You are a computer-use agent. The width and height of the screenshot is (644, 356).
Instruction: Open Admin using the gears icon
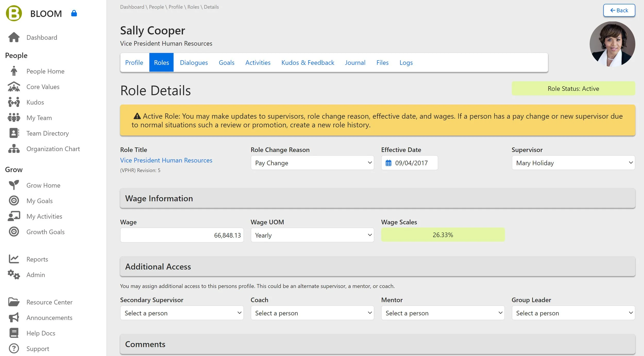14,275
